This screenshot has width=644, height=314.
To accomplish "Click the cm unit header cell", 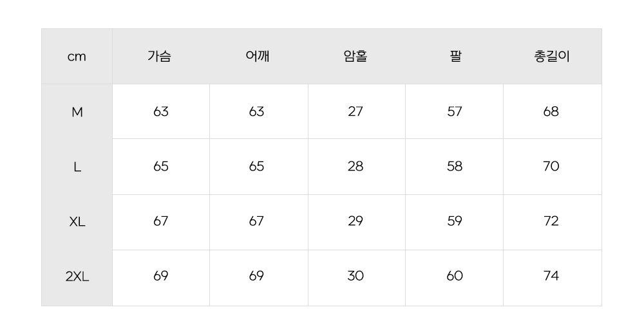I will 77,57.
